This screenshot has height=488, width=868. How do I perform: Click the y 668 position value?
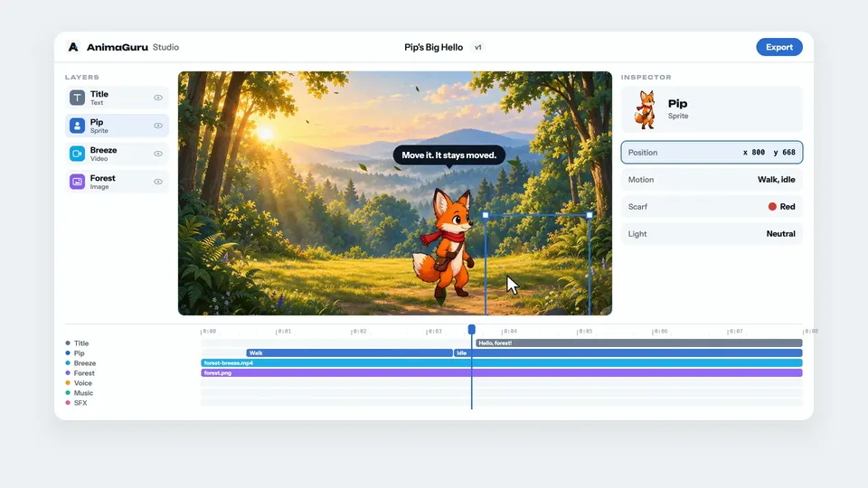tap(785, 152)
